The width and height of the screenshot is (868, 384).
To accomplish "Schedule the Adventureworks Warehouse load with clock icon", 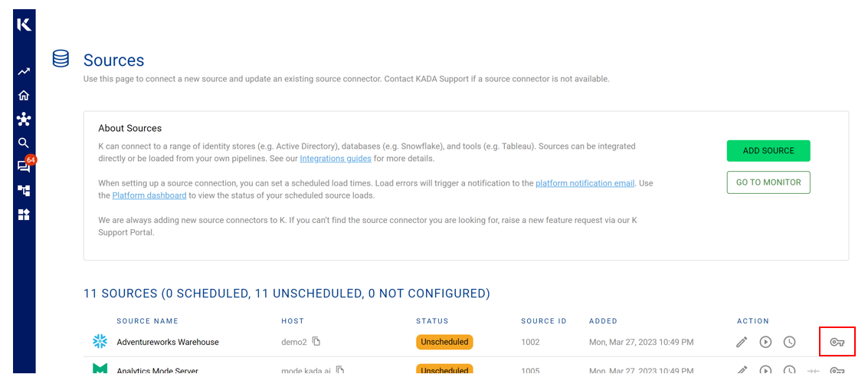I will (x=789, y=342).
